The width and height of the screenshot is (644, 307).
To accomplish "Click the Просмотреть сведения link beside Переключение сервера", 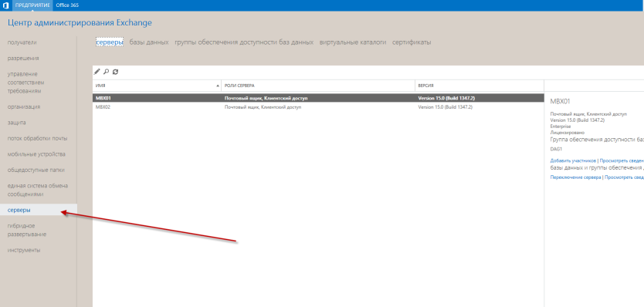I will pos(624,177).
